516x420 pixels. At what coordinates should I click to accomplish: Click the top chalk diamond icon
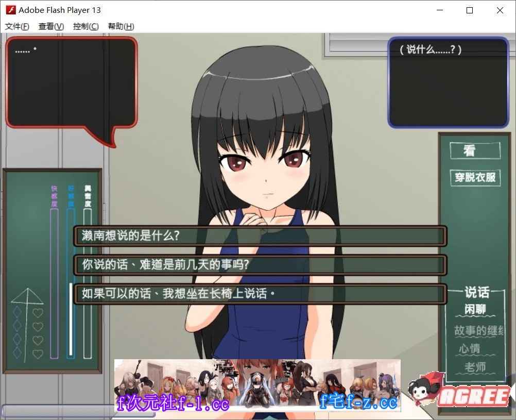[18, 312]
